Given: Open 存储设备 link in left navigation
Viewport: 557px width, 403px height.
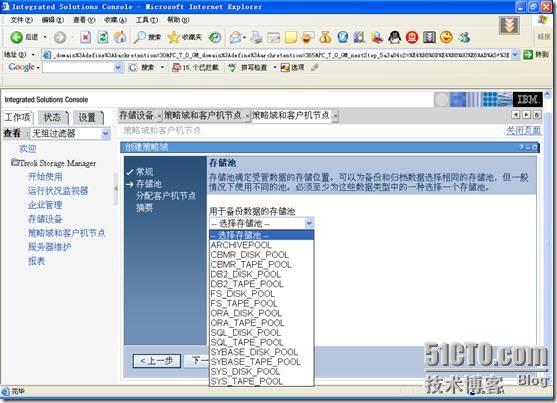Looking at the screenshot, I should [x=45, y=219].
